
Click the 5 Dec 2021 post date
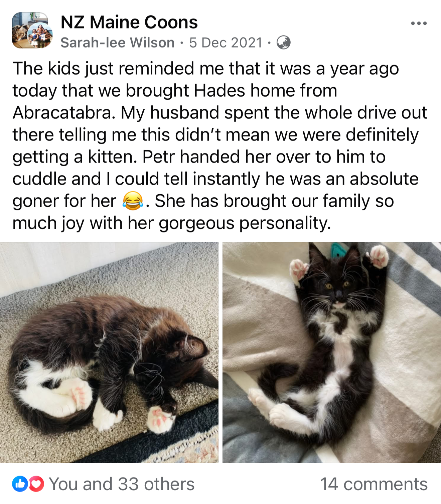pyautogui.click(x=226, y=42)
